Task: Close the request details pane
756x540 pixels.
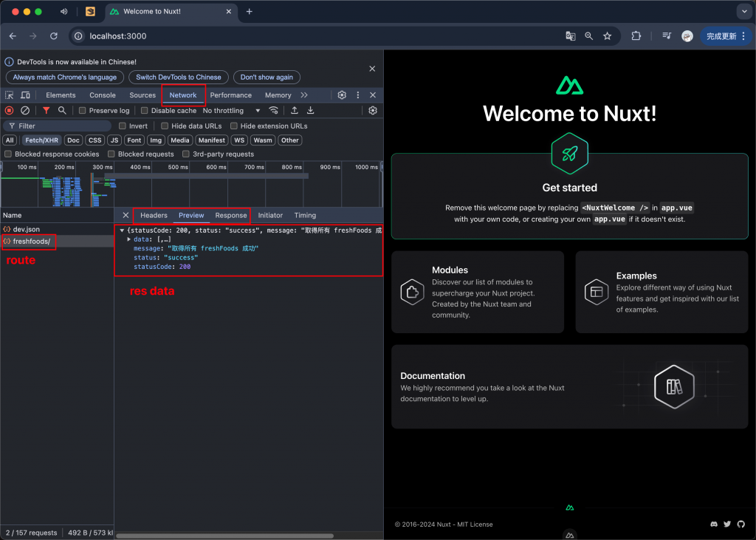Action: (126, 215)
